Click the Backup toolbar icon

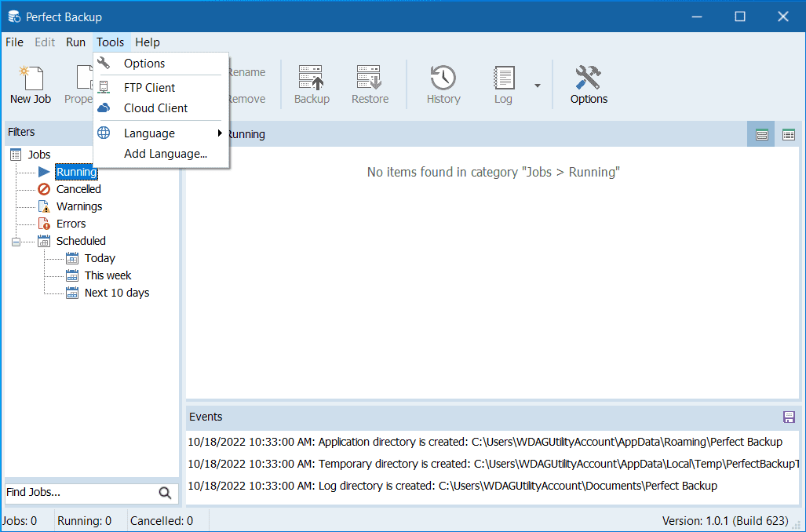[x=312, y=85]
